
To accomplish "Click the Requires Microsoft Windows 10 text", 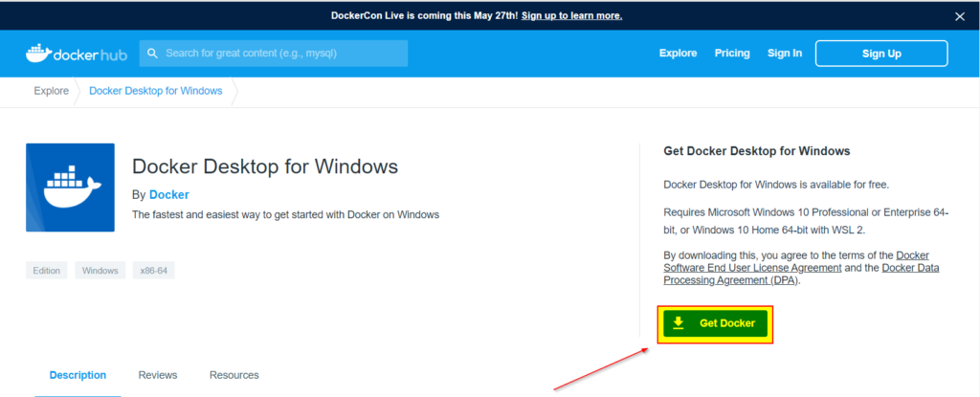I will click(806, 221).
